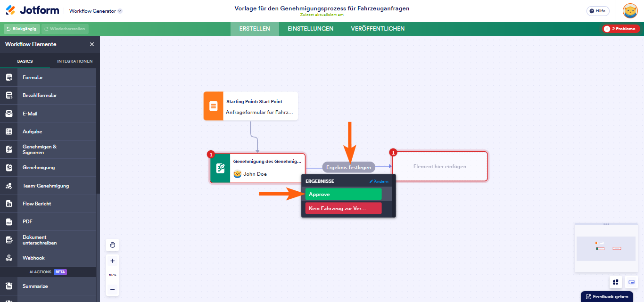
Task: Select the green Approve outcome swatch
Action: coord(343,194)
